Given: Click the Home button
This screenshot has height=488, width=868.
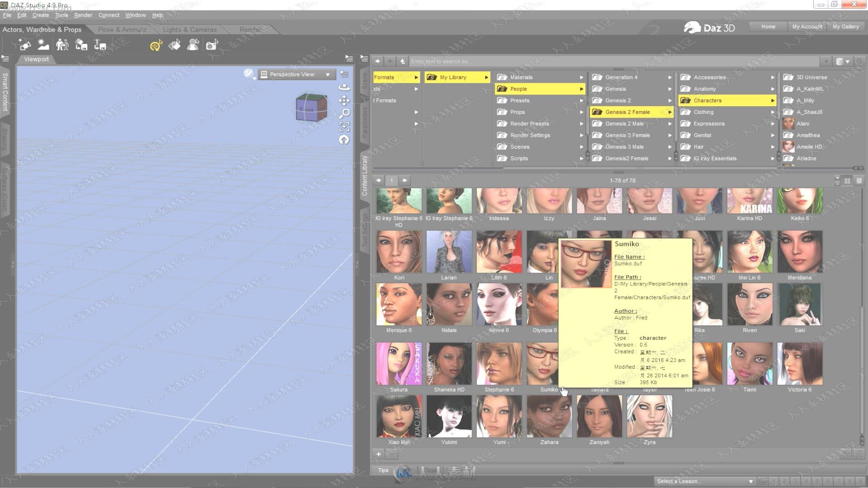Looking at the screenshot, I should click(x=768, y=27).
